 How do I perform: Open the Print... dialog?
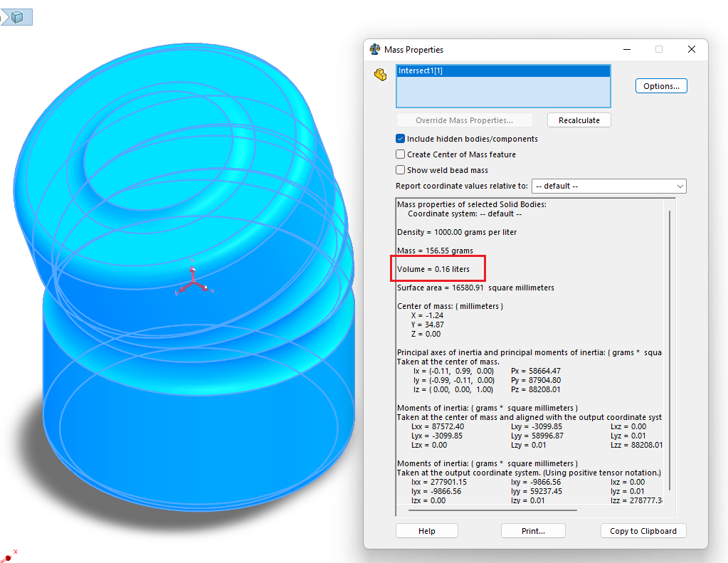pyautogui.click(x=533, y=531)
